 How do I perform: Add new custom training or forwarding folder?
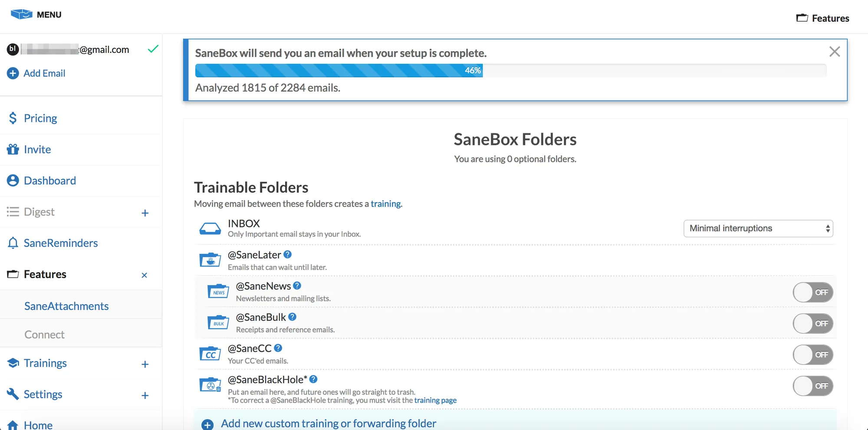click(329, 423)
